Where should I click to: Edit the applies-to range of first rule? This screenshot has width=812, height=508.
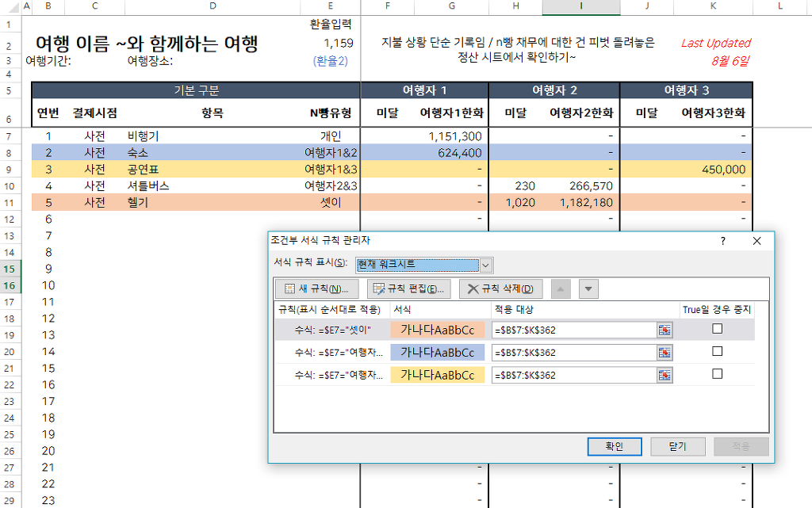pos(573,330)
